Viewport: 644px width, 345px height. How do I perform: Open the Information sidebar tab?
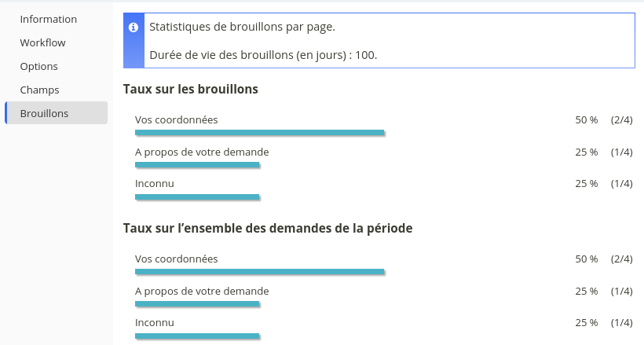(x=49, y=19)
